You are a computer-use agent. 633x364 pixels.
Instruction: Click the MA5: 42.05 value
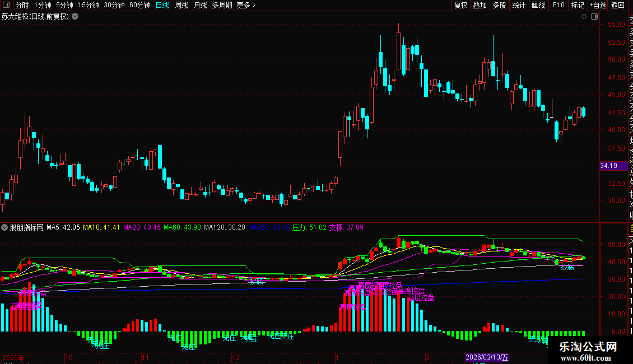[63, 227]
